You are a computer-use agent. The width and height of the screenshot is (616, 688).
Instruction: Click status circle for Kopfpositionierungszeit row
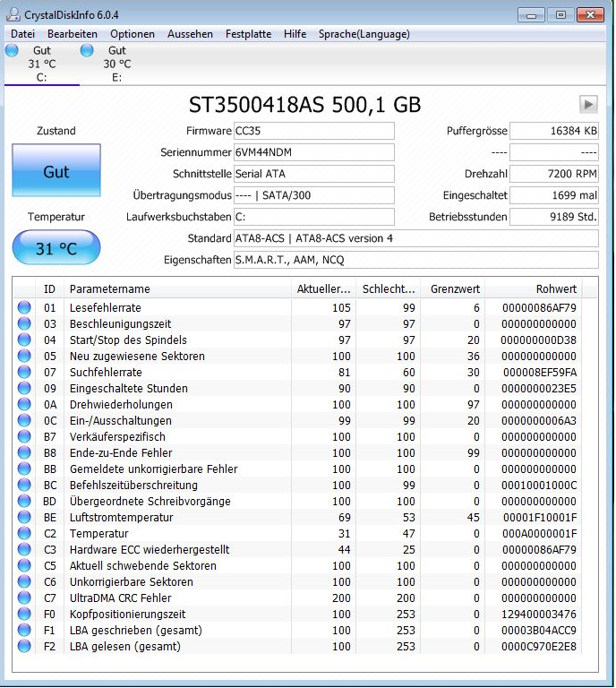tap(24, 614)
